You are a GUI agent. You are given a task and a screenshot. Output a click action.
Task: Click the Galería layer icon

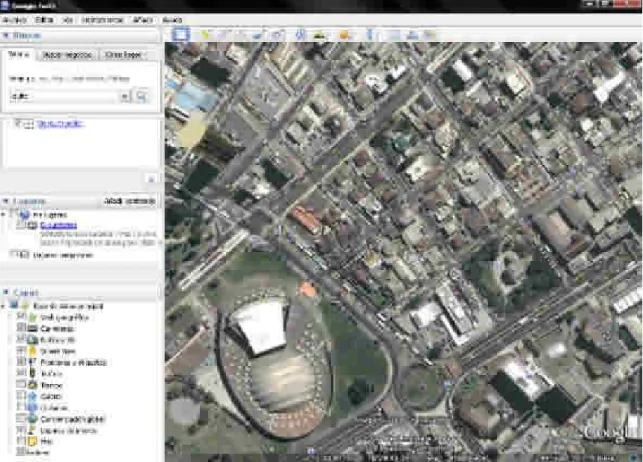(x=32, y=396)
